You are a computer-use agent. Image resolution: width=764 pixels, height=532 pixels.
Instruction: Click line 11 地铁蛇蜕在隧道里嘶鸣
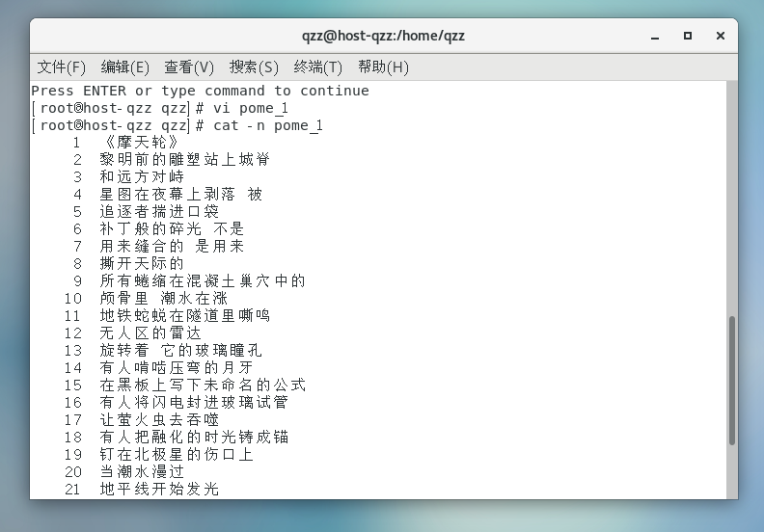coord(184,316)
